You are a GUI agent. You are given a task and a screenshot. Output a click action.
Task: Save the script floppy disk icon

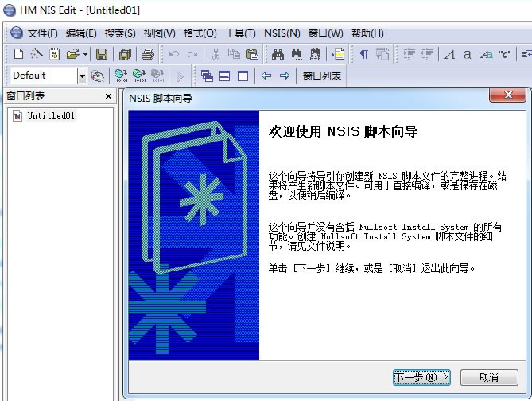[x=102, y=54]
